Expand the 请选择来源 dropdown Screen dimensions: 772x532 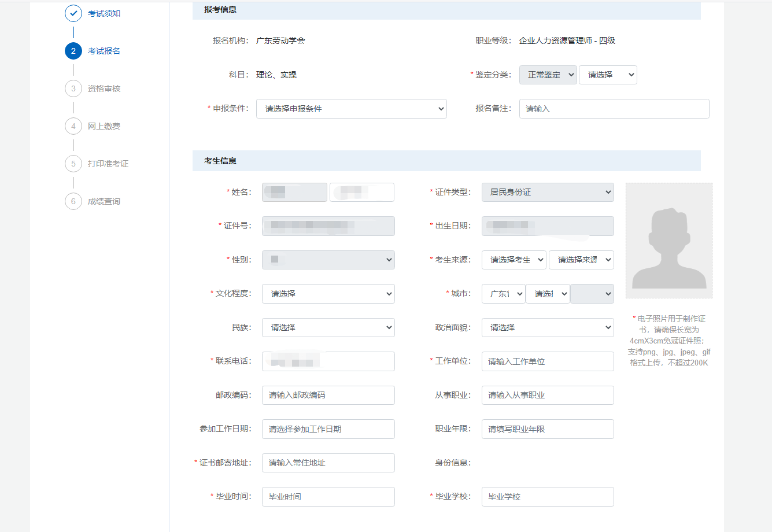click(x=581, y=260)
